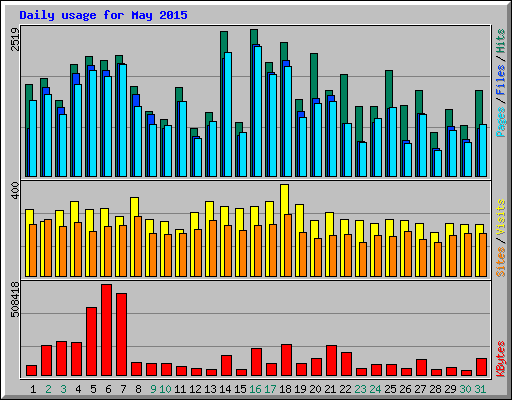Viewport: 512px width, 400px height.
Task: Click the 2519 top chart scale label
Action: (15, 39)
